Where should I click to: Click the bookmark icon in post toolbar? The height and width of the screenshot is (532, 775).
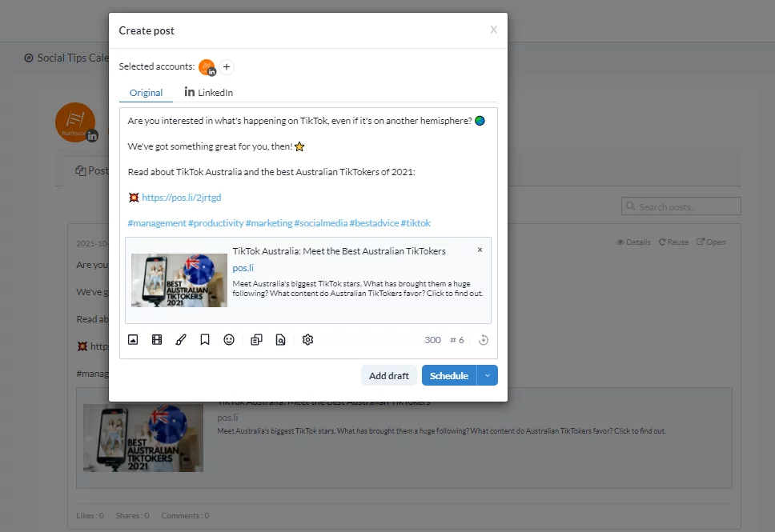point(205,339)
